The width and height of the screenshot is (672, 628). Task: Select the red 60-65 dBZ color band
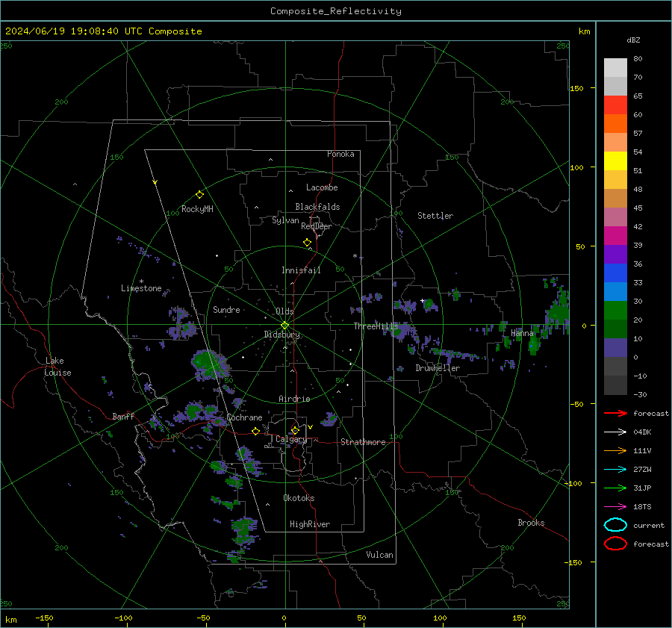tap(615, 105)
